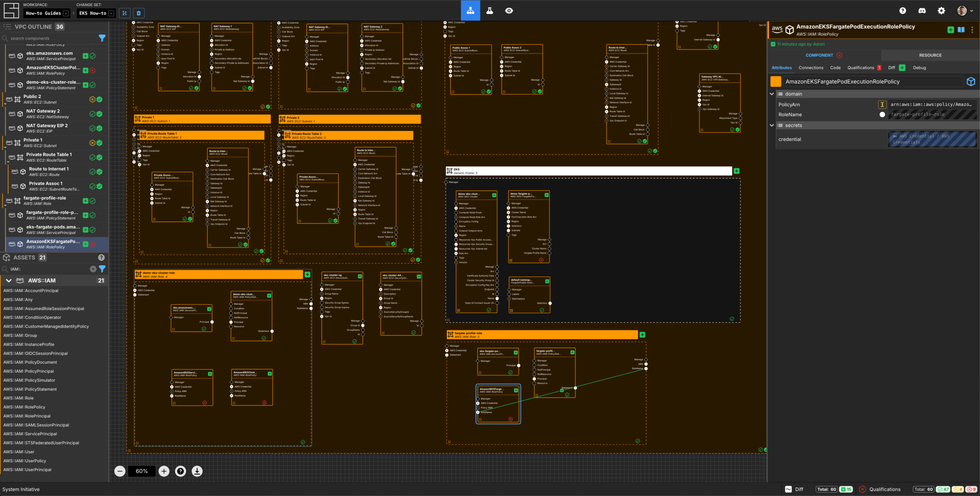Open the Code tab
This screenshot has width=980, height=496.
(x=835, y=68)
